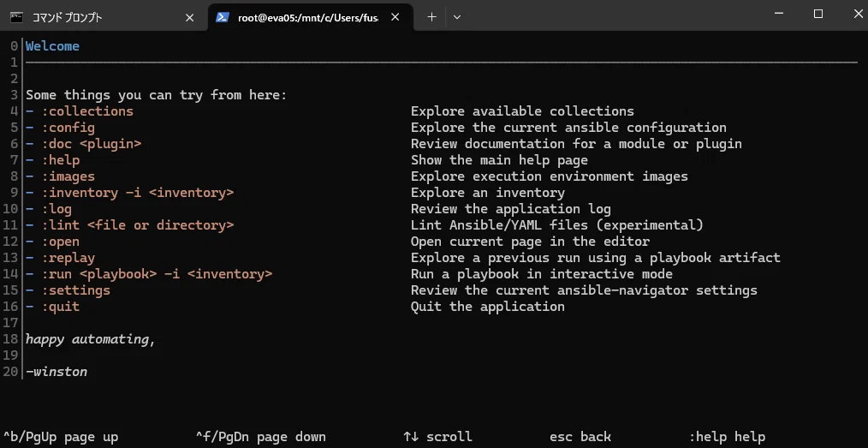The width and height of the screenshot is (868, 448).
Task: Select the root@eva05 terminal tab
Action: coord(309,18)
